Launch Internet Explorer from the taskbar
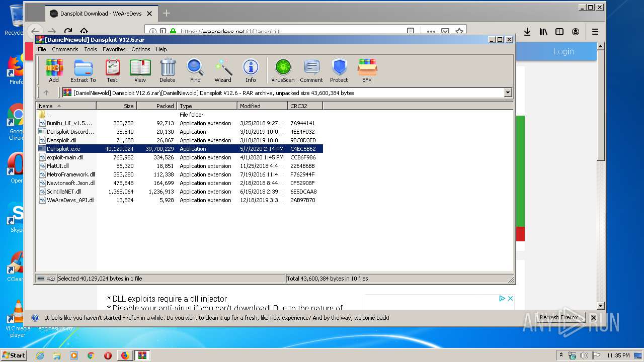This screenshot has width=644, height=362. (40, 355)
